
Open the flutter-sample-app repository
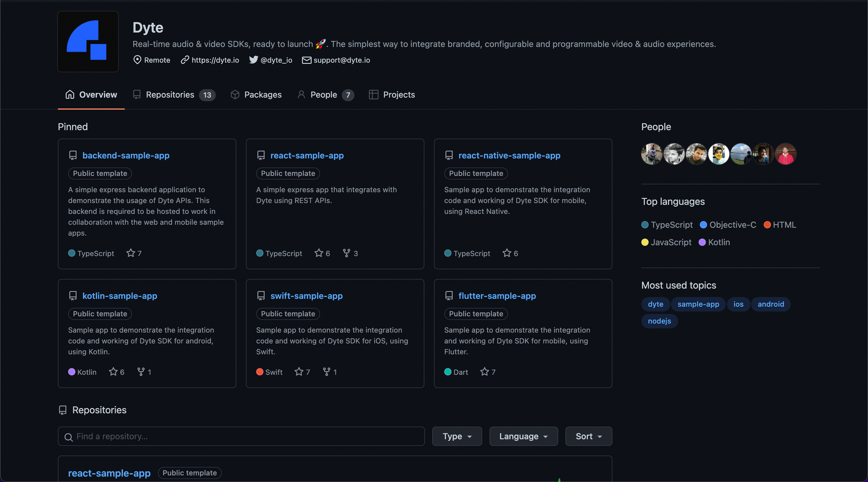pyautogui.click(x=497, y=296)
